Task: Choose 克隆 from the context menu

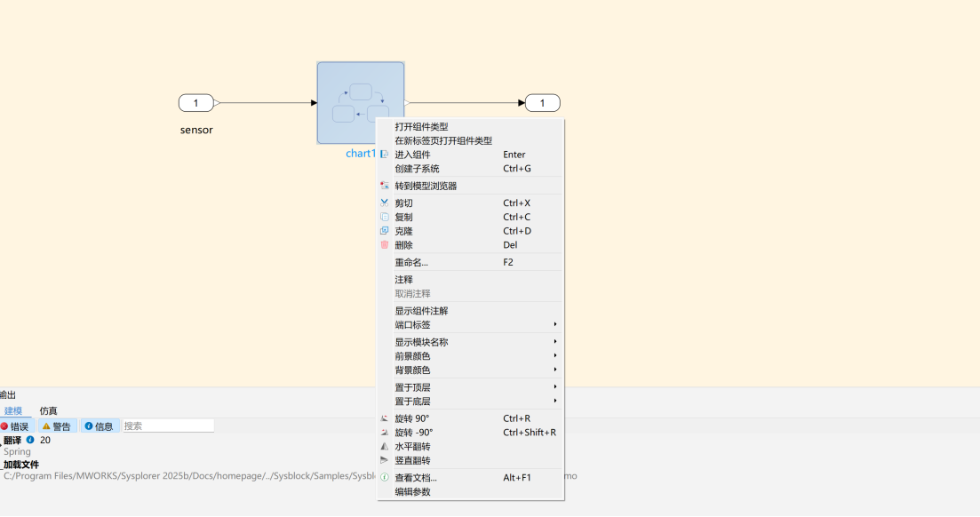Action: pos(470,231)
